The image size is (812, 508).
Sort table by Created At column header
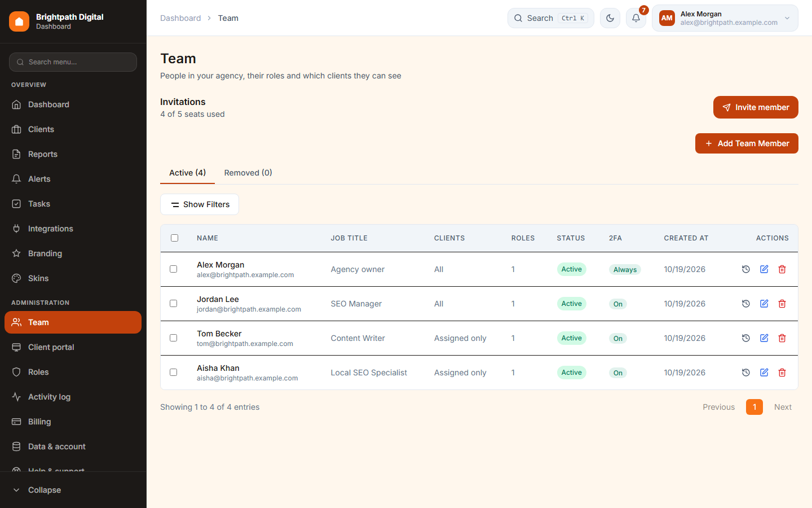(686, 238)
